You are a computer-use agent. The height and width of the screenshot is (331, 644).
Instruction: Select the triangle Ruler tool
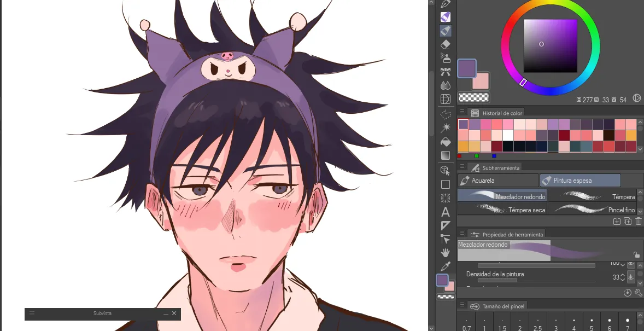click(x=445, y=226)
